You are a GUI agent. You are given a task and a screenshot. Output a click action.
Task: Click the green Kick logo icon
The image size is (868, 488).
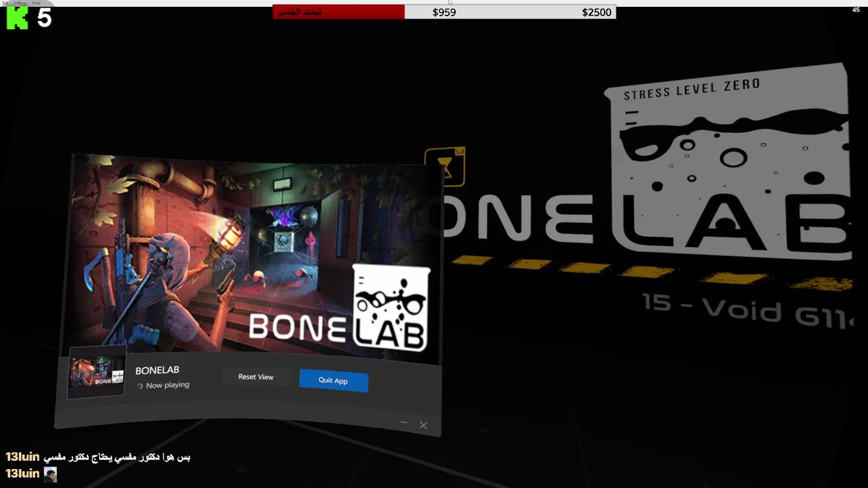click(17, 18)
